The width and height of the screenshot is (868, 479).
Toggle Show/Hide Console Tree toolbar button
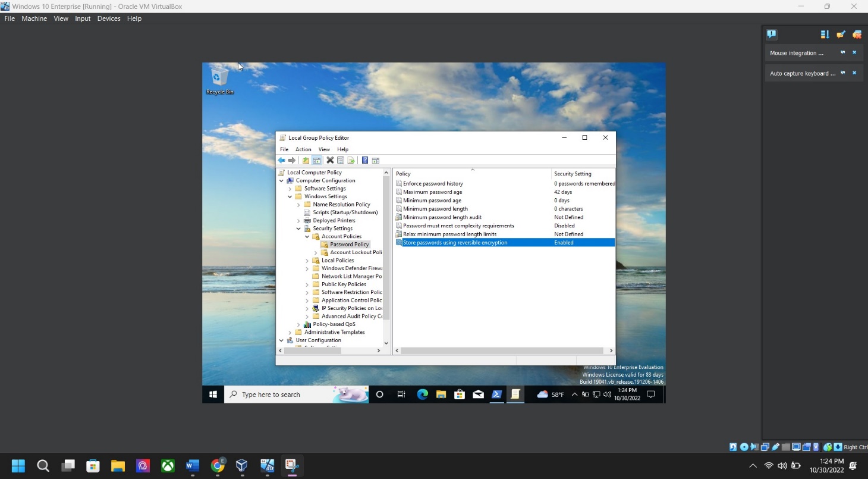click(x=317, y=161)
